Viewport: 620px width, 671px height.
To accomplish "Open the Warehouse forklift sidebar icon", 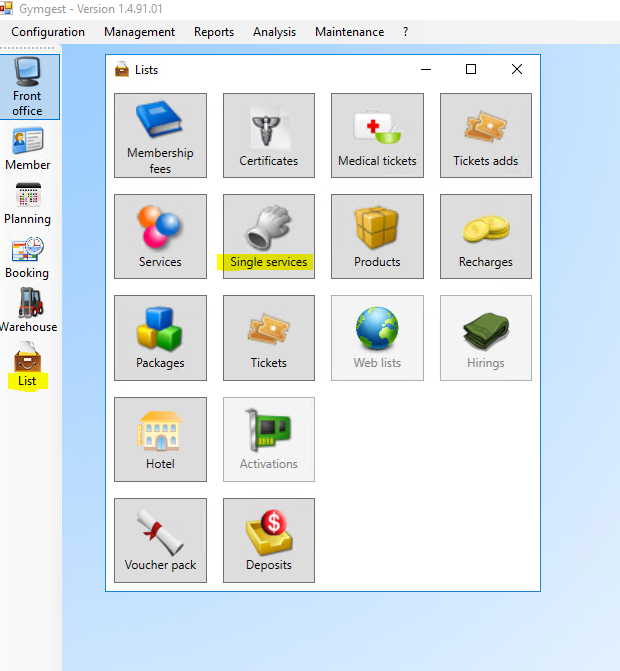I will point(29,310).
